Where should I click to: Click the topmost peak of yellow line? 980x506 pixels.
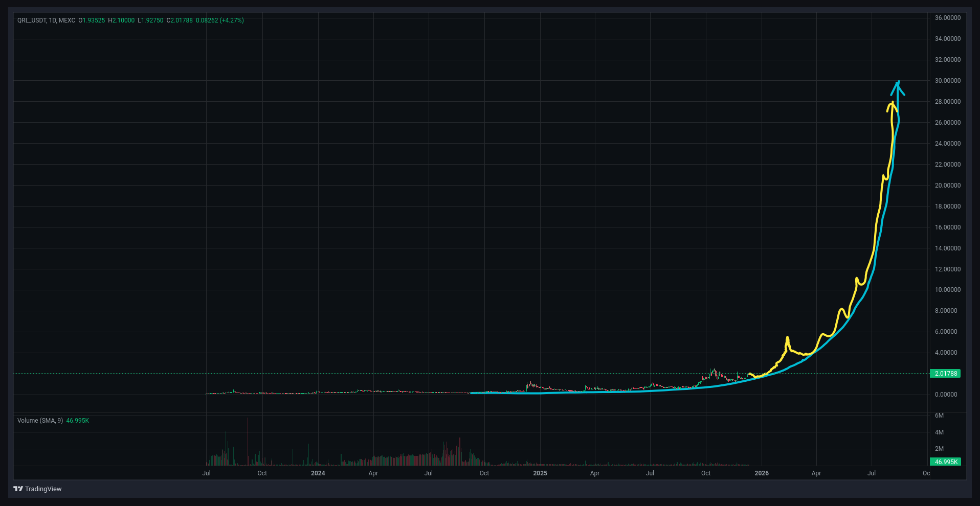click(x=892, y=104)
